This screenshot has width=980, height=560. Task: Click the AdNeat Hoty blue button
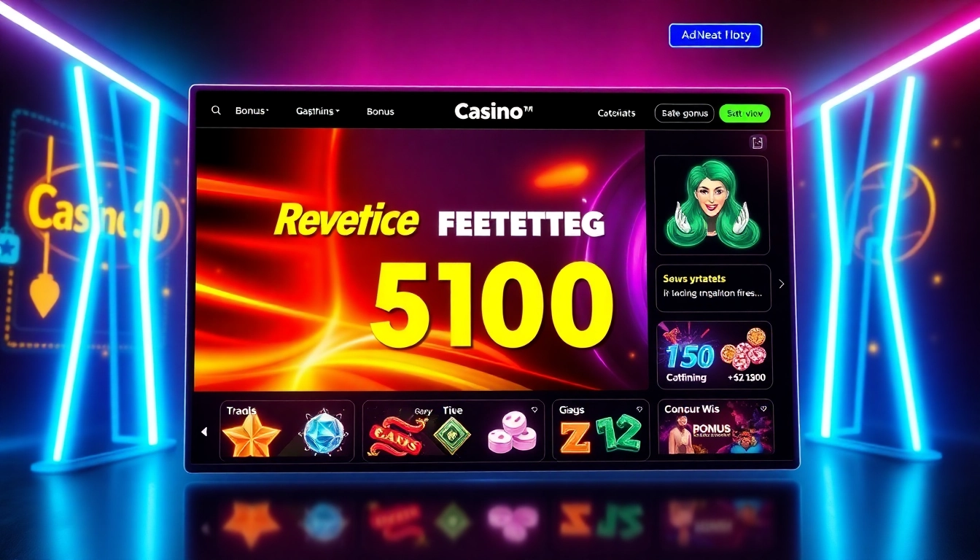[715, 35]
